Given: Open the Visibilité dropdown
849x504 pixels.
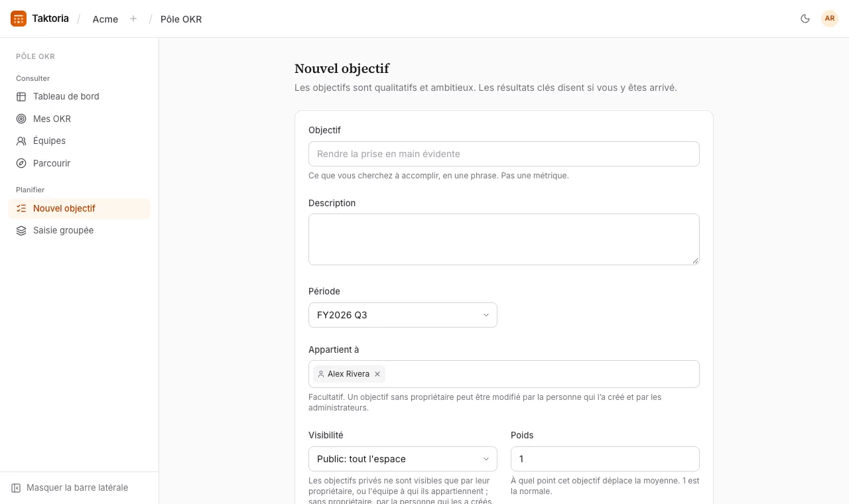Looking at the screenshot, I should [x=403, y=459].
